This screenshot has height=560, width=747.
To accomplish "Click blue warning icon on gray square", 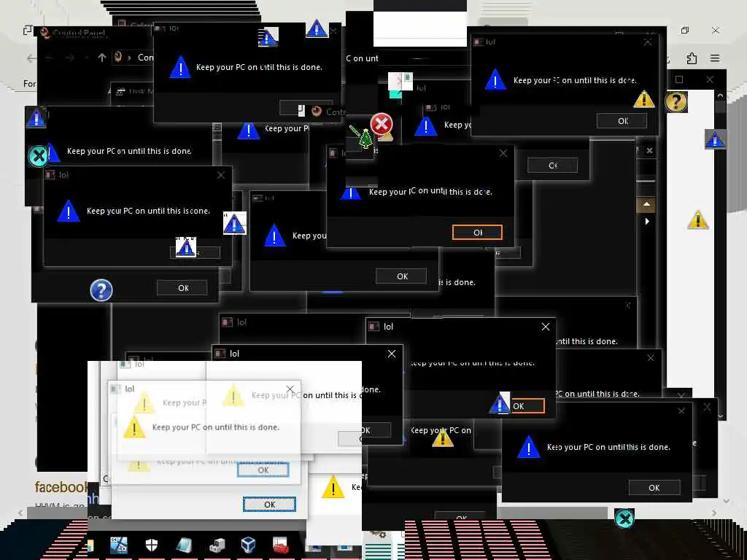I will 715,139.
